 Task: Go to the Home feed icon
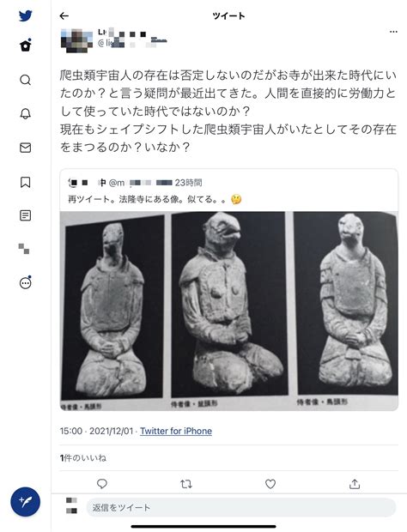click(26, 45)
